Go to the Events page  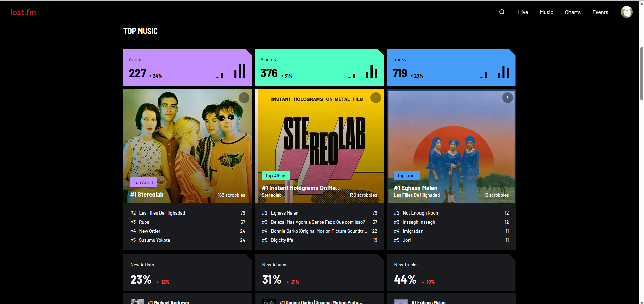600,12
